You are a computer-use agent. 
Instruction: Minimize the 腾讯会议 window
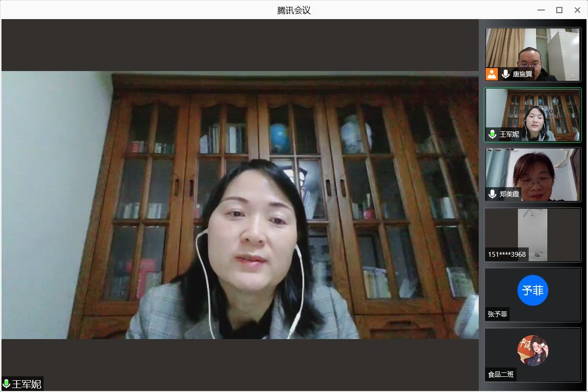tap(541, 10)
